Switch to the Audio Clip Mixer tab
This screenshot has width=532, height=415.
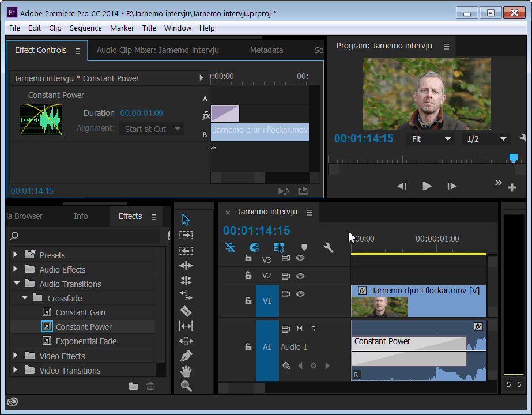pyautogui.click(x=157, y=50)
